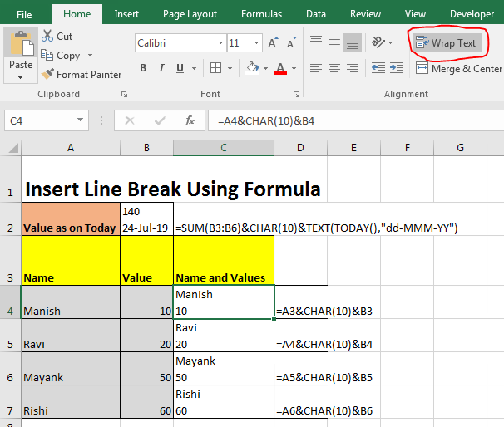Expand the Fill Color dropdown arrow
The image size is (504, 427).
tap(265, 68)
